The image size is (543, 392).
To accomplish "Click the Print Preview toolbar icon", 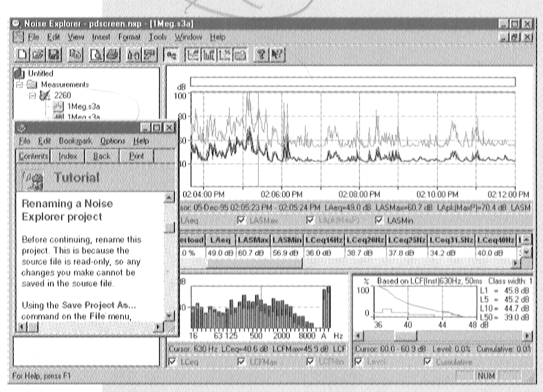I will click(x=96, y=55).
